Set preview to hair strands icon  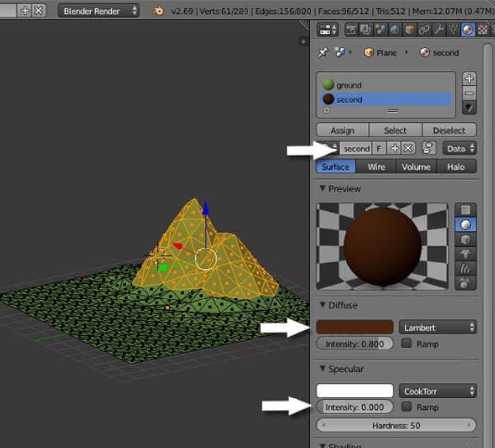[465, 268]
